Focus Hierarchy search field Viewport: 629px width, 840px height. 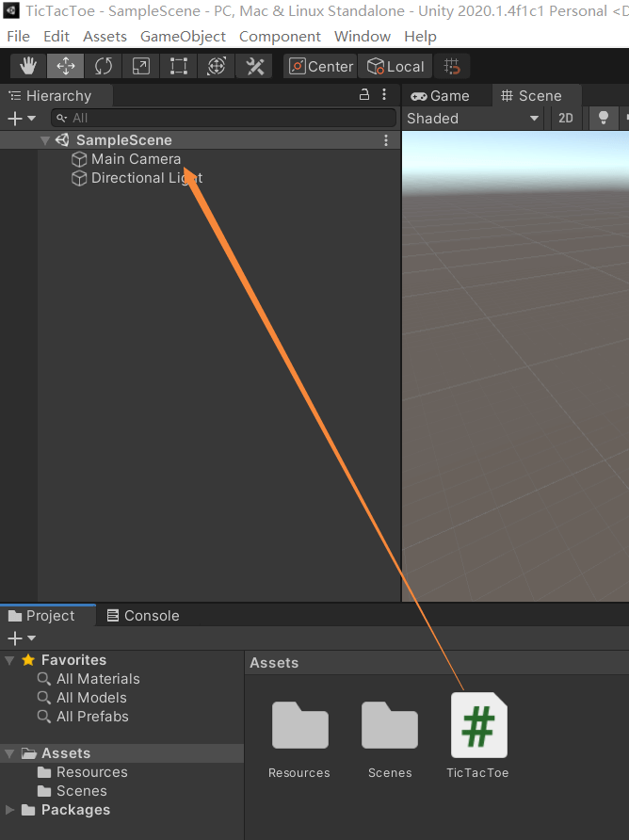tap(224, 118)
